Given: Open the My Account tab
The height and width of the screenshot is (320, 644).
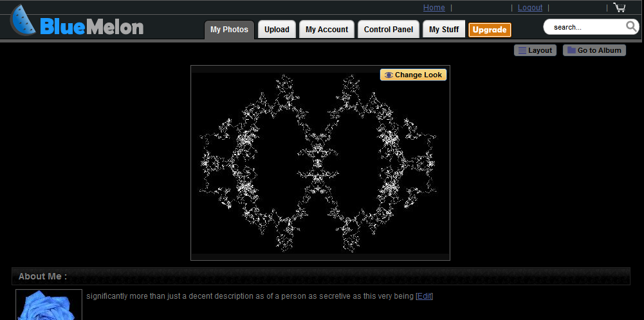Looking at the screenshot, I should [x=327, y=30].
